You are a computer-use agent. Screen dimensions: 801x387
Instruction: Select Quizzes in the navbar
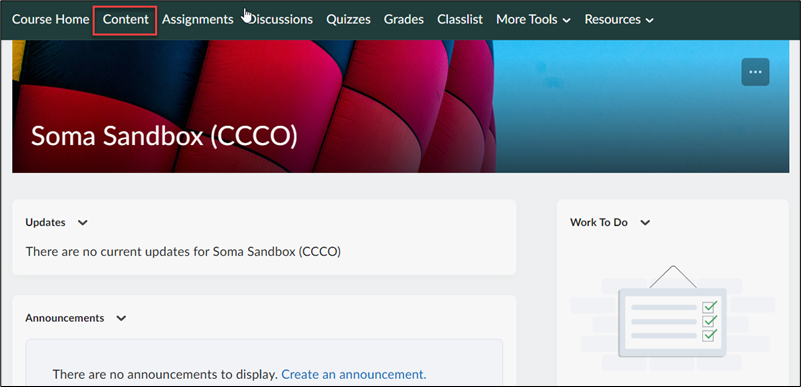tap(348, 19)
